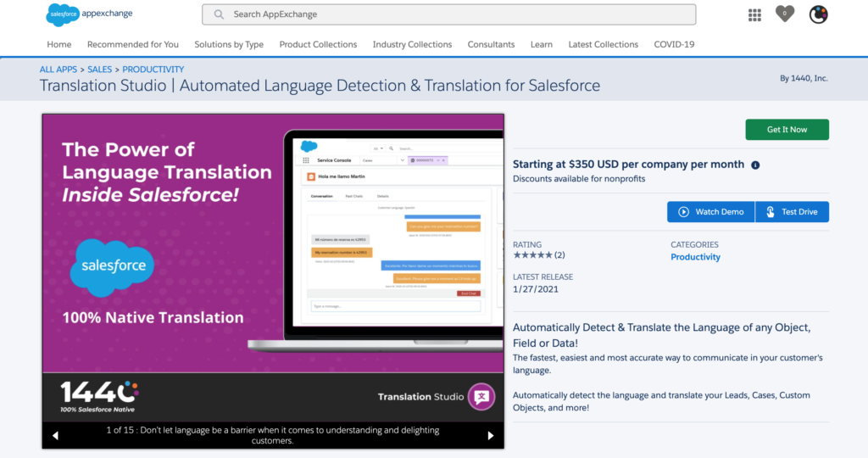
Task: Click the '1 of 15' slide caption
Action: [272, 435]
